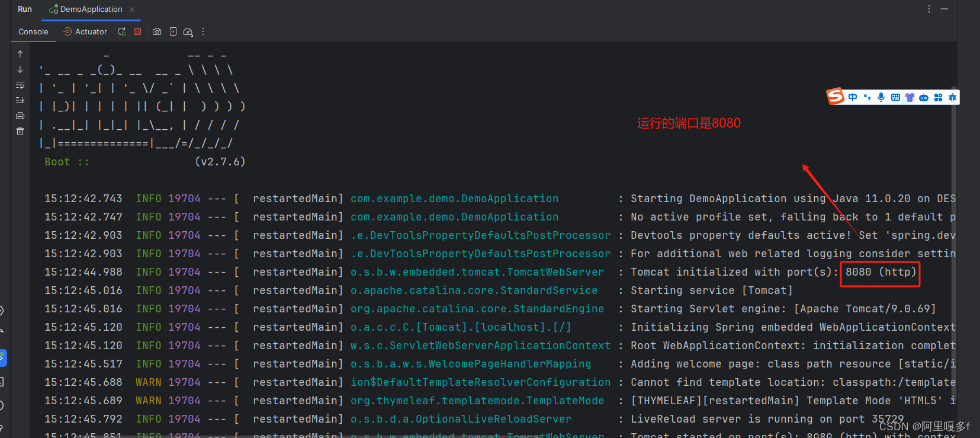The width and height of the screenshot is (980, 438).
Task: Click the timestamp 15:12:45.517
Action: [x=83, y=364]
